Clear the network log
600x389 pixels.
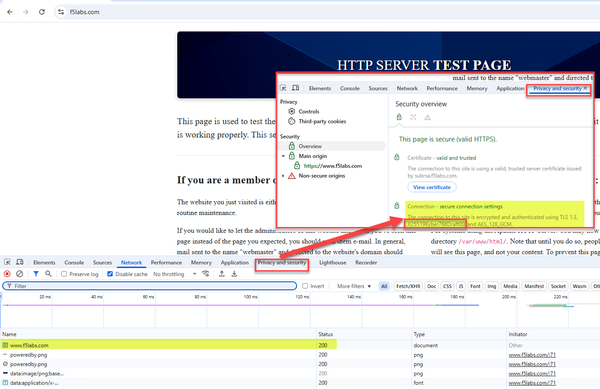(20, 274)
